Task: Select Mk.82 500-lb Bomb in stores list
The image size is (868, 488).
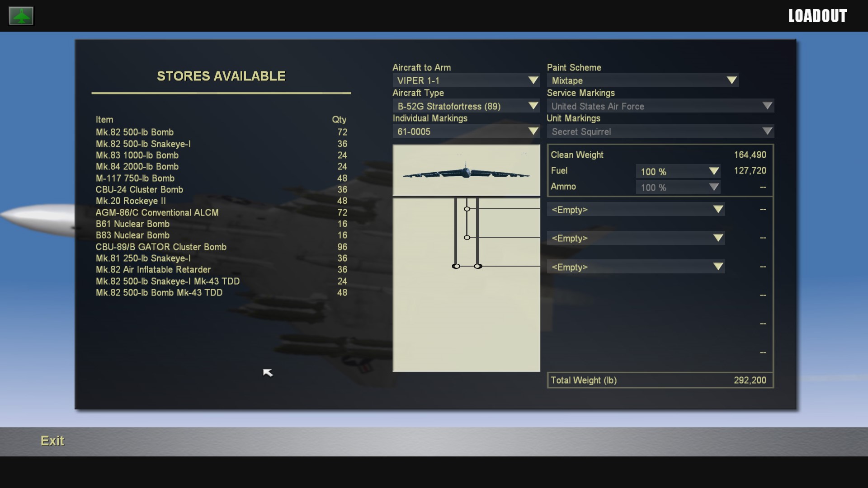Action: click(x=222, y=132)
